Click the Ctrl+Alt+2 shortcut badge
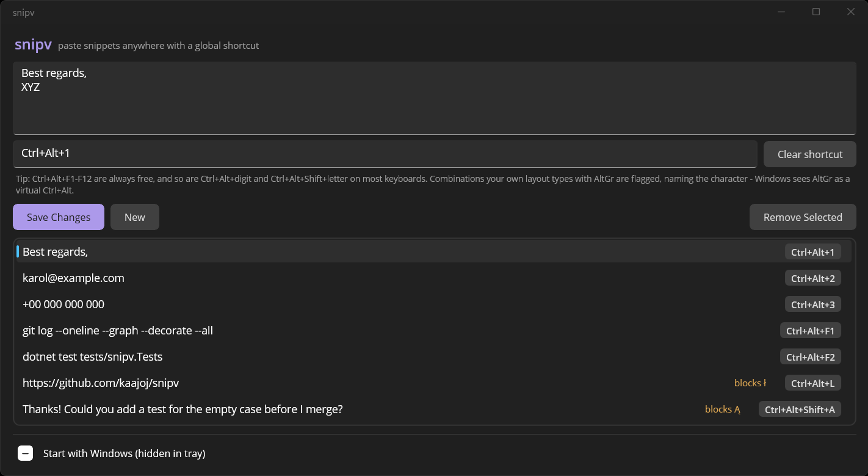The image size is (868, 476). (813, 278)
